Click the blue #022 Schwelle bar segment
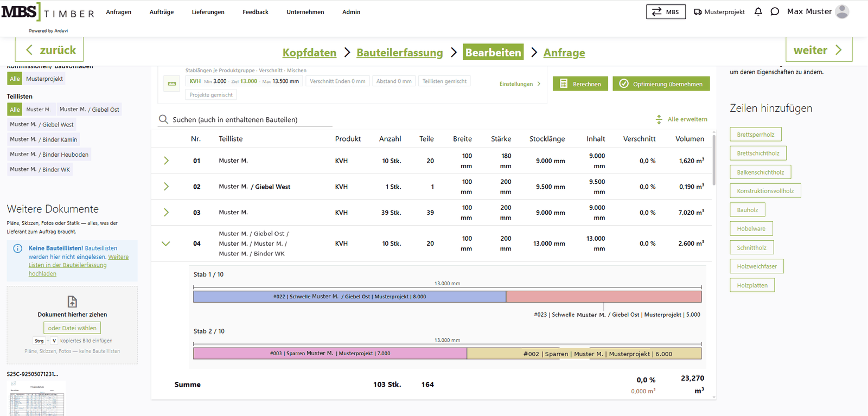This screenshot has height=416, width=868. [x=349, y=297]
